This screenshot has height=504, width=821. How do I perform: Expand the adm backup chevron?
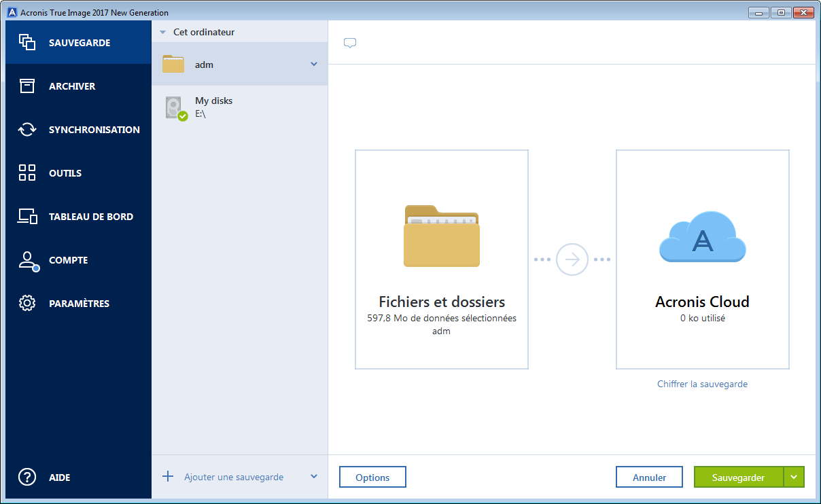click(313, 64)
